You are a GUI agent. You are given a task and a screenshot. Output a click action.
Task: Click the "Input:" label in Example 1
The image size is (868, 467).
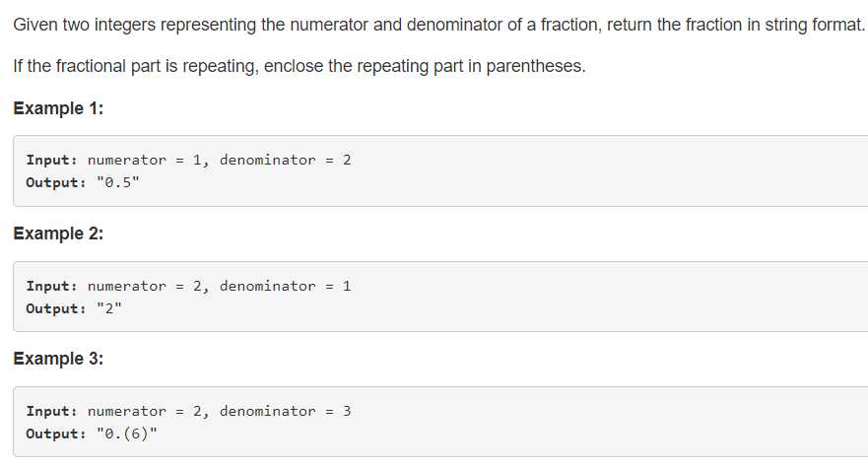pyautogui.click(x=51, y=160)
